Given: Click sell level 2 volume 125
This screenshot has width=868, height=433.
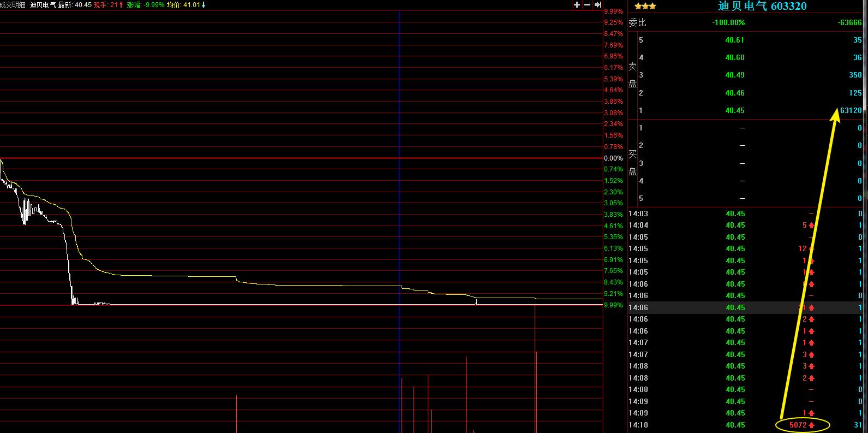Looking at the screenshot, I should click(x=855, y=93).
